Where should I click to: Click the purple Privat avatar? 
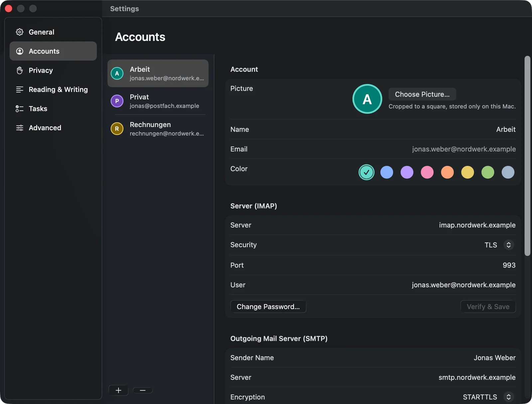[x=117, y=101]
